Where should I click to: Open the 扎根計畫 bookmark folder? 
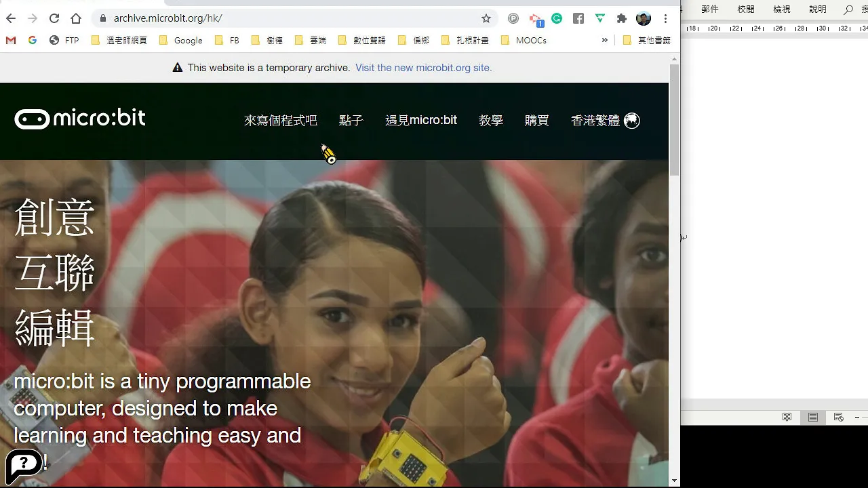tap(465, 40)
